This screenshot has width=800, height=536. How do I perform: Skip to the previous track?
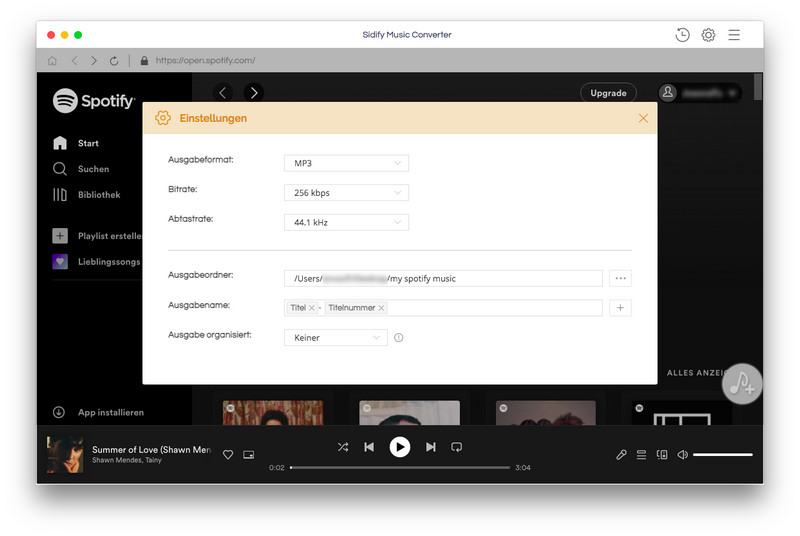pyautogui.click(x=369, y=447)
